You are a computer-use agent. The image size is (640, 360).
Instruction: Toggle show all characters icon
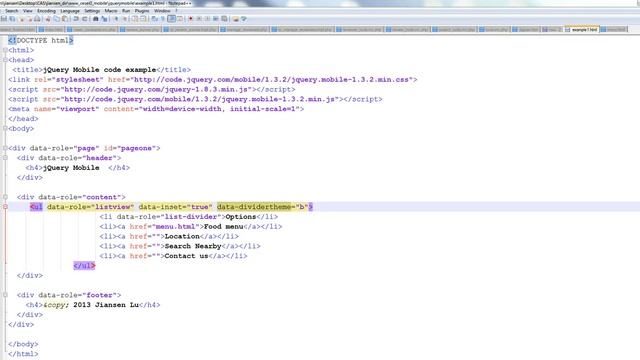163,19
